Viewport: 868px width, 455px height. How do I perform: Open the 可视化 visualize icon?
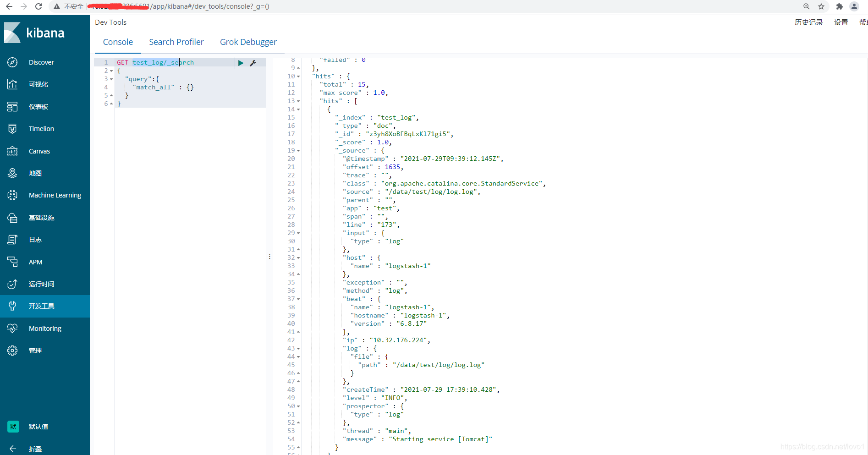point(12,84)
